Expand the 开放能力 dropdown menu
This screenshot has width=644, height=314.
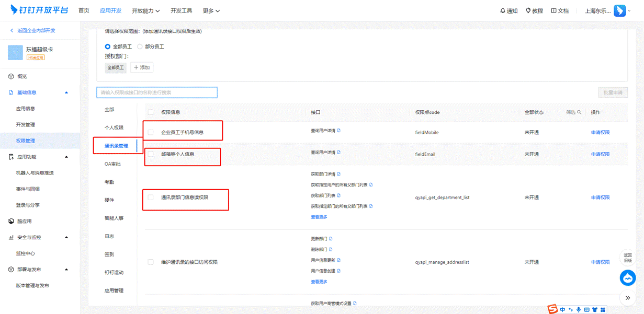[146, 10]
